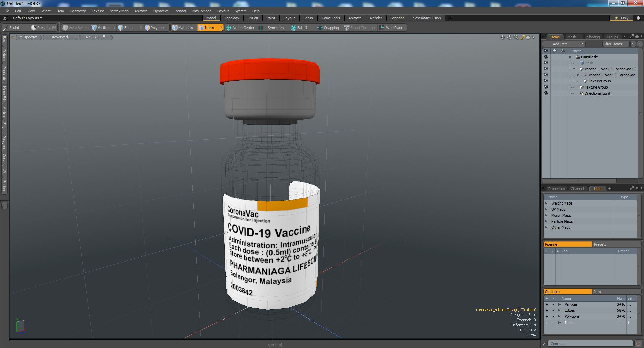Switch to the Channels tab

tap(578, 189)
